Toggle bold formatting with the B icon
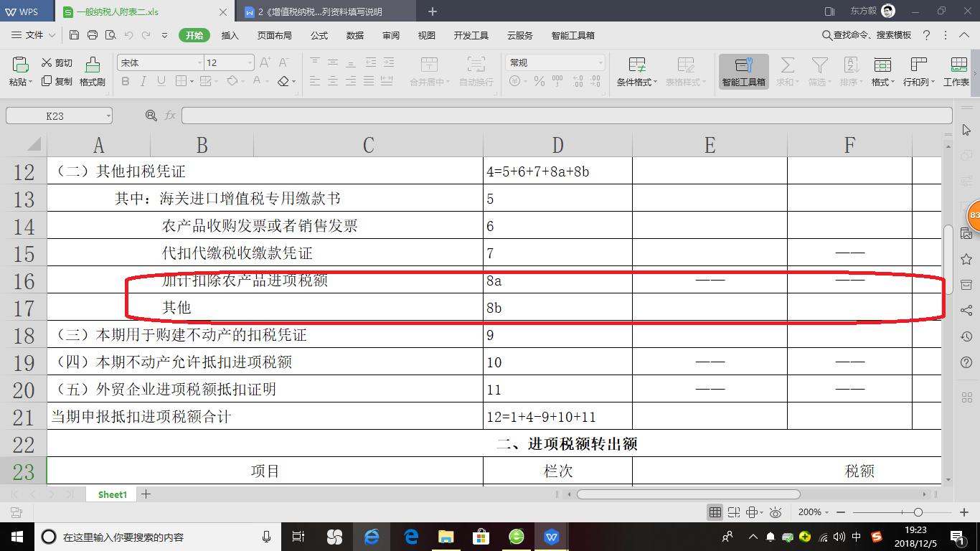980x551 pixels. click(125, 81)
